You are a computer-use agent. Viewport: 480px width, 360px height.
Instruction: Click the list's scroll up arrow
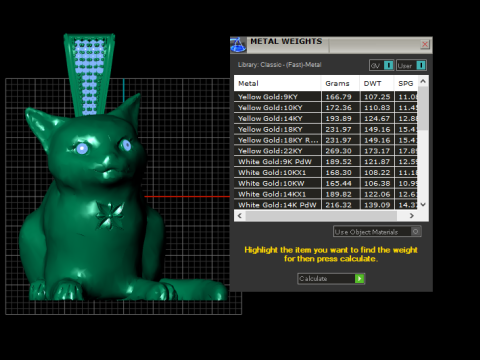(x=423, y=81)
